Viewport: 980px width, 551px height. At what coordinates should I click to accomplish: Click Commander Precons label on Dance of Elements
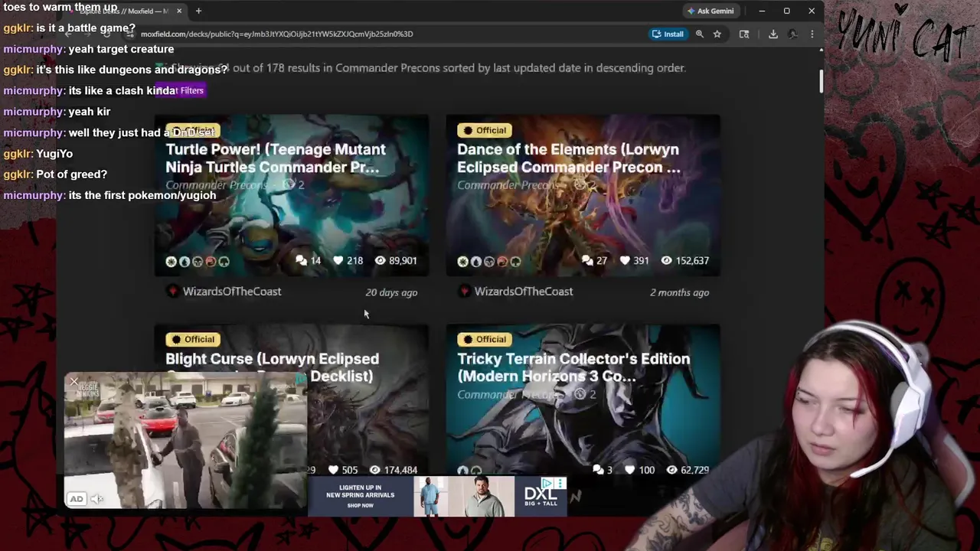[x=508, y=185]
